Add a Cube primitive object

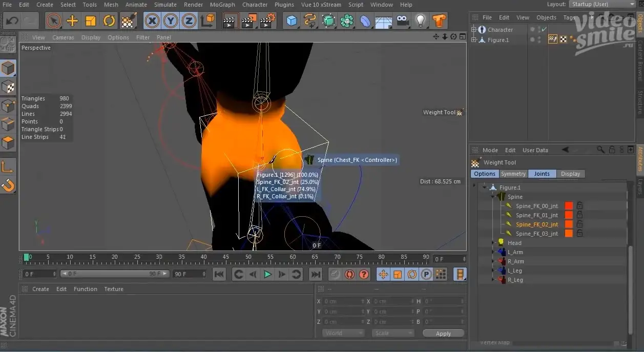[292, 20]
